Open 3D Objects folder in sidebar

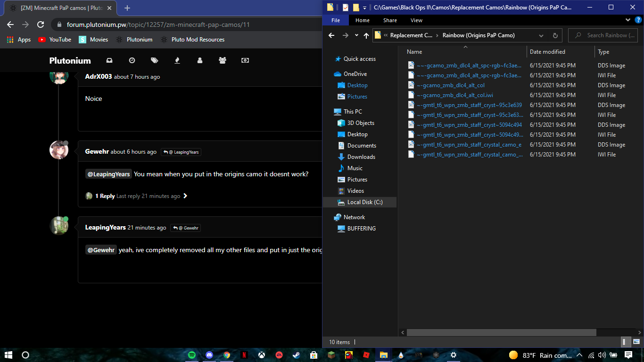[x=360, y=123]
